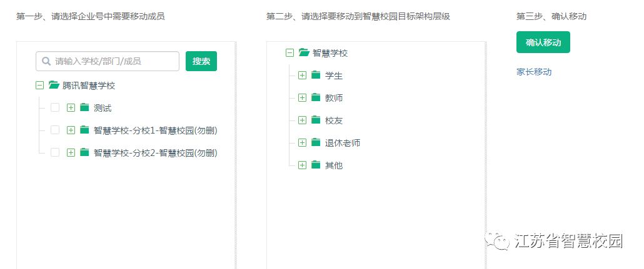Click the 退休老师 folder icon
The height and width of the screenshot is (269, 644).
tap(315, 142)
